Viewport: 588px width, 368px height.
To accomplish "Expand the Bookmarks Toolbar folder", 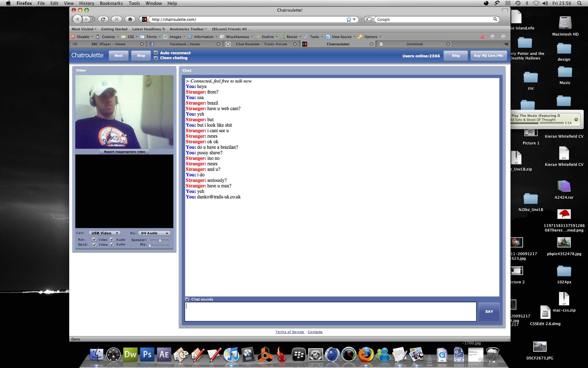I will coord(188,29).
